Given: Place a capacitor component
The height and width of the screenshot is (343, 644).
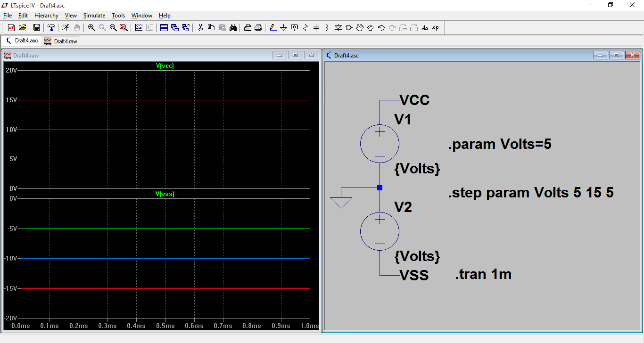Looking at the screenshot, I should coord(316,28).
